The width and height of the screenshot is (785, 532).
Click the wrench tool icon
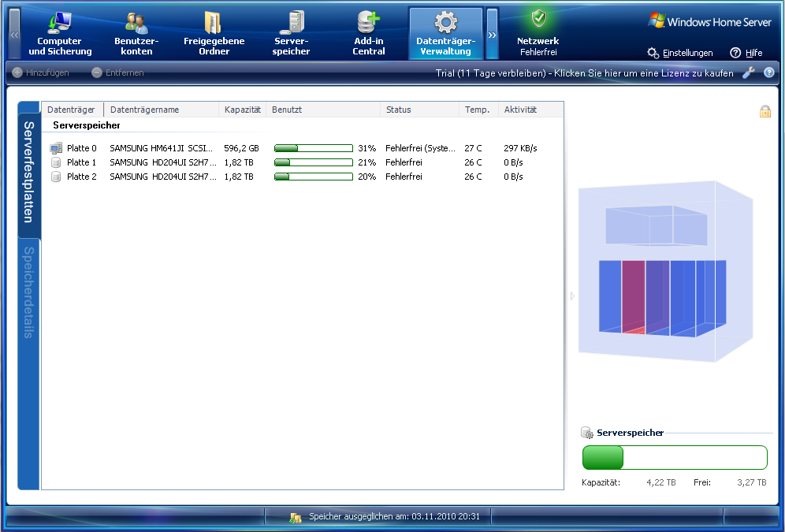point(749,73)
